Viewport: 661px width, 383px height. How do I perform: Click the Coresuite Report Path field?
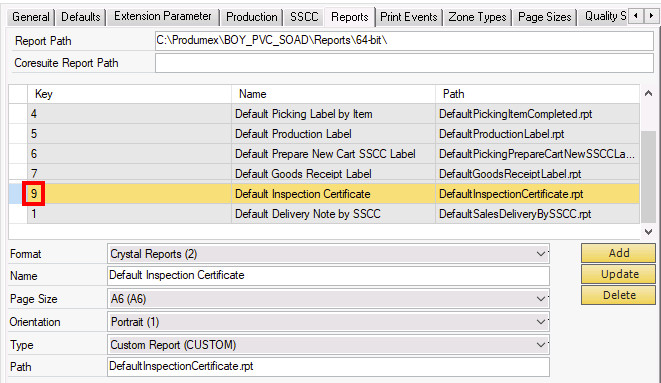[x=404, y=63]
